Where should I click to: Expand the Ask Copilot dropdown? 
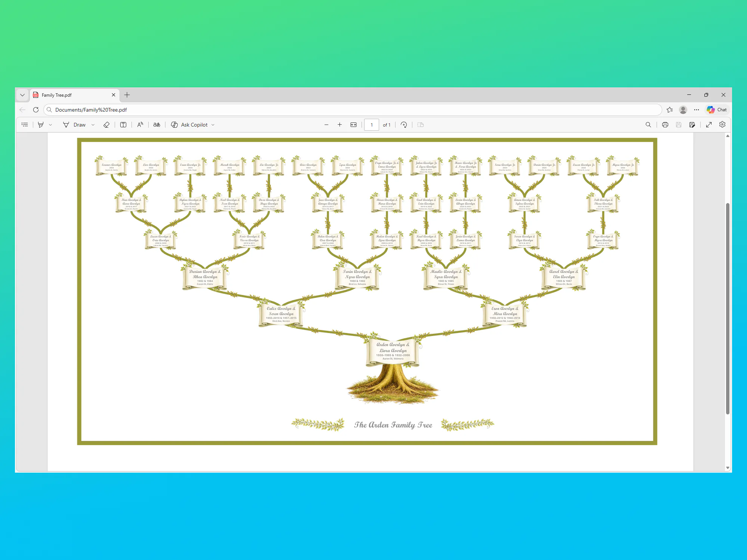(213, 125)
